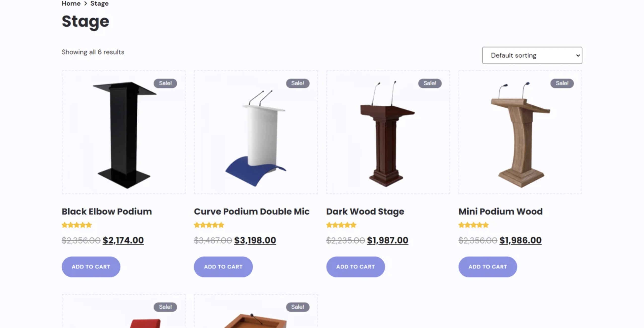Open the Default sorting dropdown
The width and height of the screenshot is (644, 328).
pyautogui.click(x=532, y=55)
